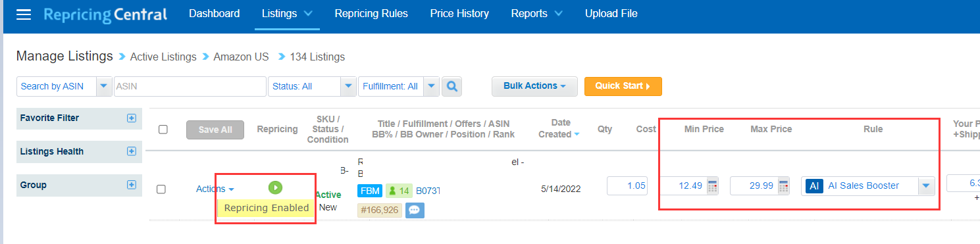Click the green 14 offers badge
Image resolution: width=980 pixels, height=244 pixels.
pyautogui.click(x=399, y=191)
